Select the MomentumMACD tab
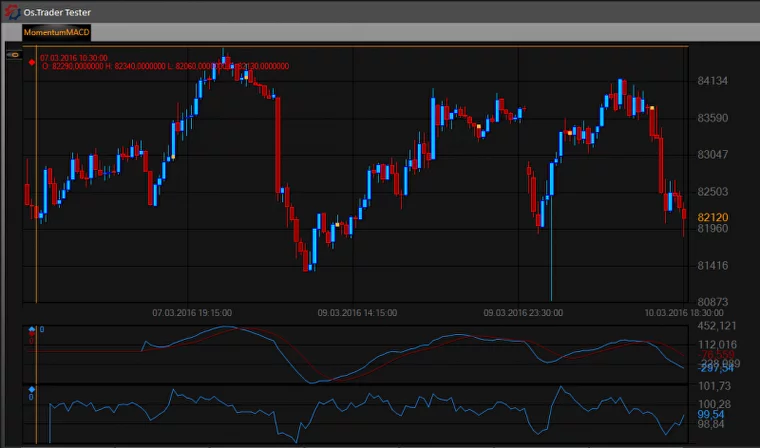This screenshot has height=448, width=760. click(x=56, y=32)
